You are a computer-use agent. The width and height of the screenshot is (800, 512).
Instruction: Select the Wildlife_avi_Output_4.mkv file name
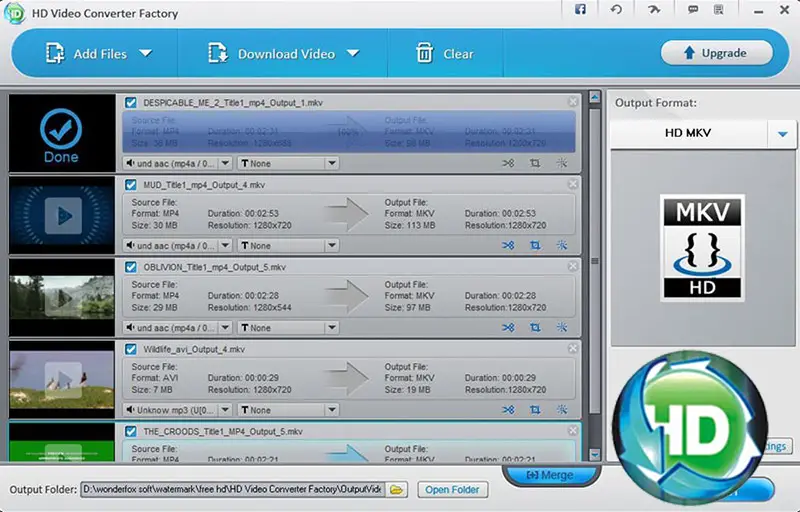pos(194,349)
